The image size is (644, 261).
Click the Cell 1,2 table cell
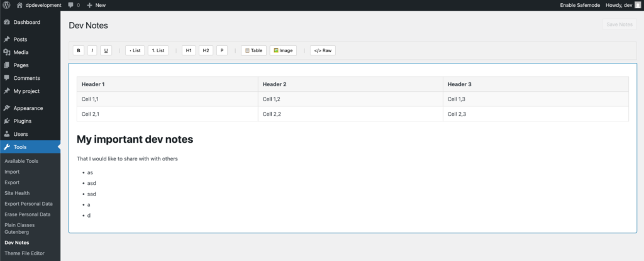pos(350,99)
